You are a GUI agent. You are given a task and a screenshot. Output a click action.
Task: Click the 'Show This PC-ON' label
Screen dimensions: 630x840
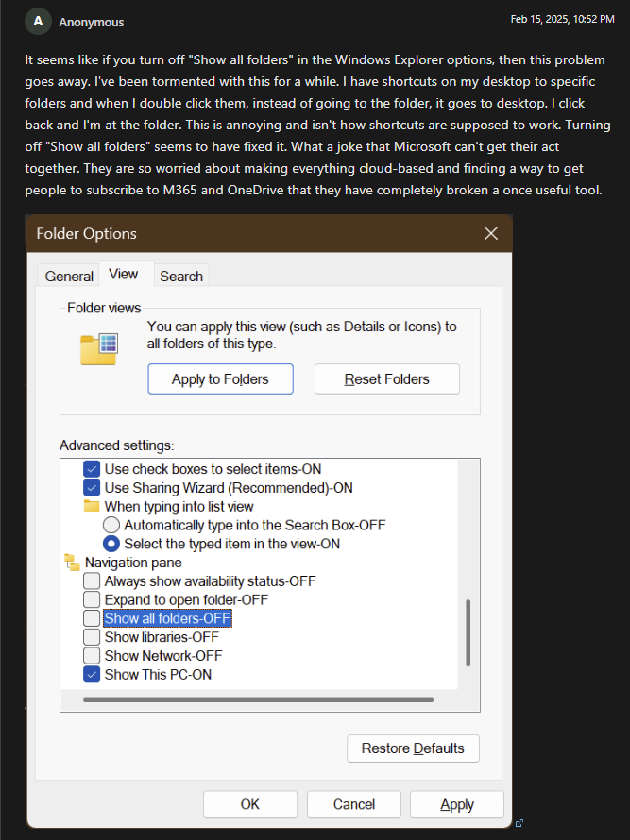tap(158, 675)
